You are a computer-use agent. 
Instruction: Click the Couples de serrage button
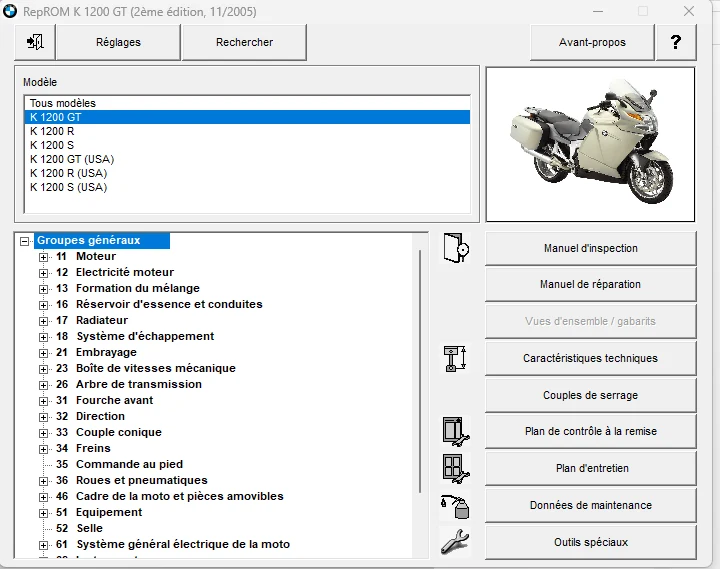tap(591, 395)
